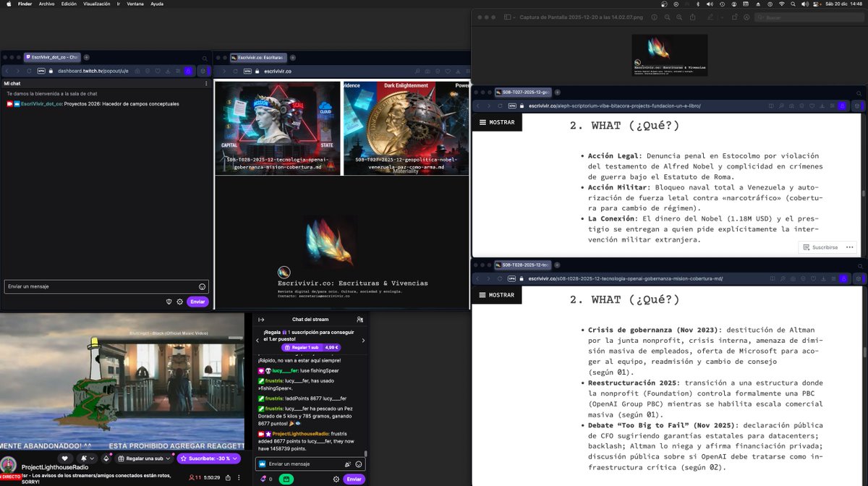Follow the channel with the heart button
The height and width of the screenshot is (486, 868).
[65, 459]
